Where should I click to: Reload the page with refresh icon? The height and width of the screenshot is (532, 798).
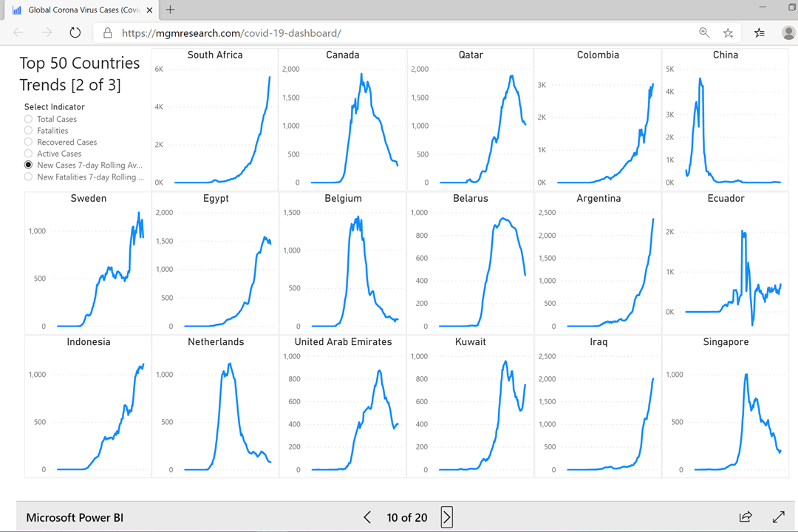click(75, 33)
